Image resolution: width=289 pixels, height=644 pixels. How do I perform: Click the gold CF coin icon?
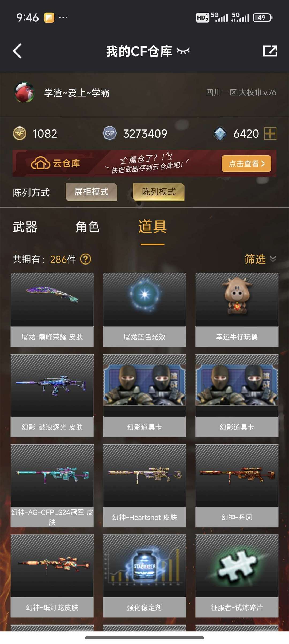pyautogui.click(x=20, y=133)
